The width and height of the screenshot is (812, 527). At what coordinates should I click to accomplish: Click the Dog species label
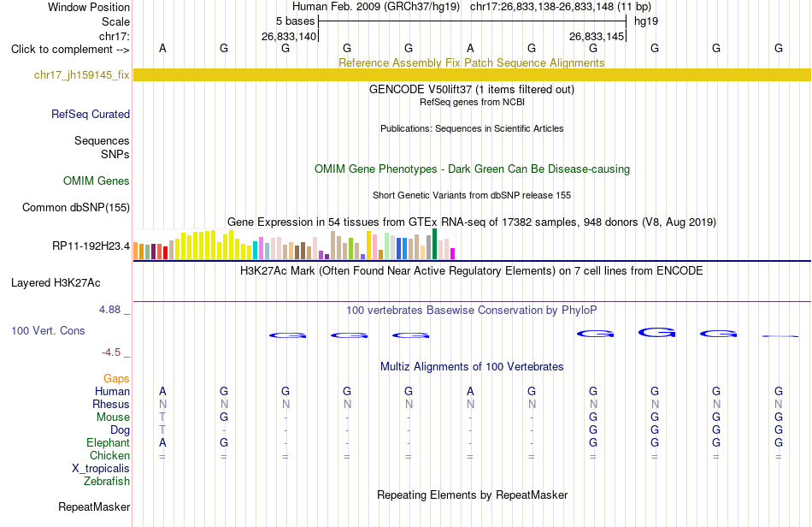point(120,430)
